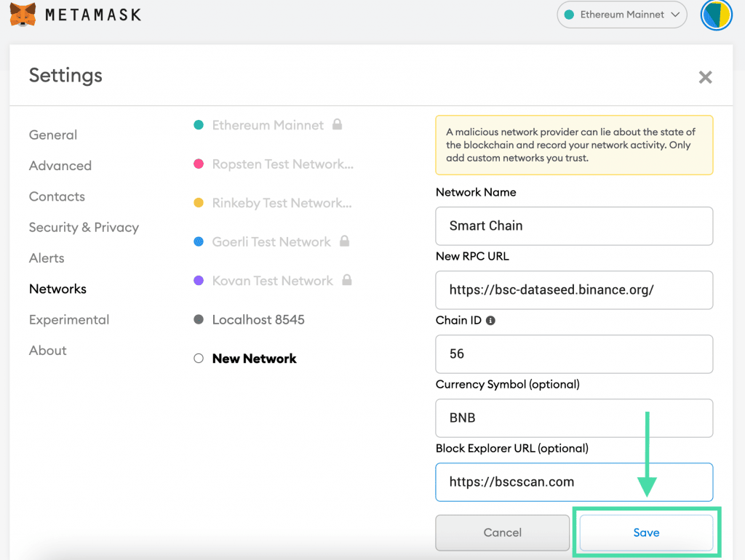Click the lock icon beside Kovan Test Network

[x=347, y=280]
